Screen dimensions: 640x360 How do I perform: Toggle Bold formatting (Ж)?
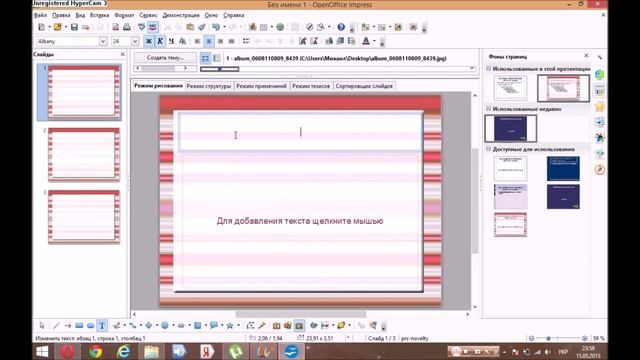pos(149,41)
